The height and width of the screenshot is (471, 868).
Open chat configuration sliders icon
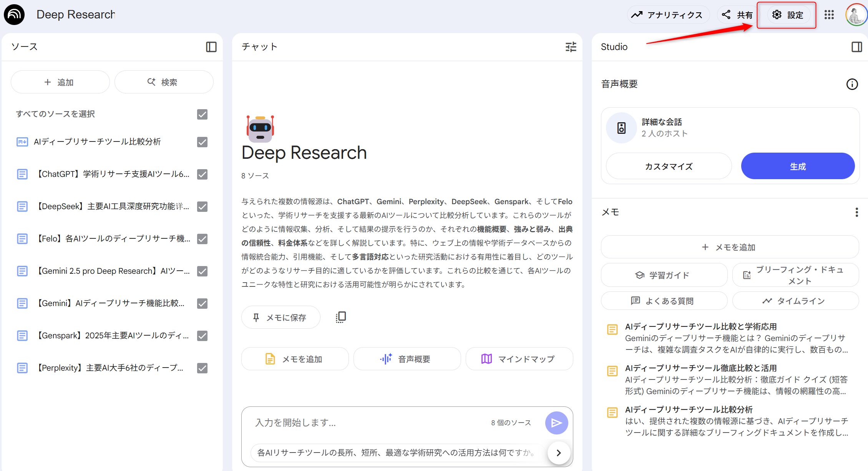[571, 47]
